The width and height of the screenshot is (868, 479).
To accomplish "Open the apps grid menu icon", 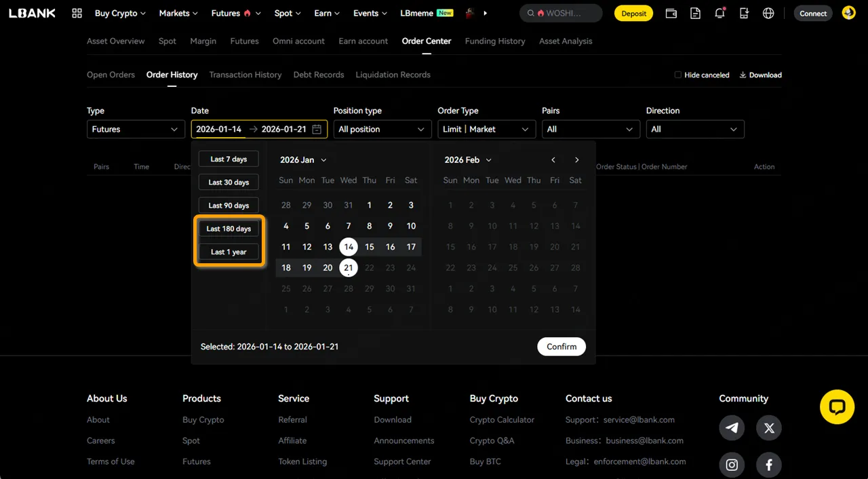I will pos(77,14).
